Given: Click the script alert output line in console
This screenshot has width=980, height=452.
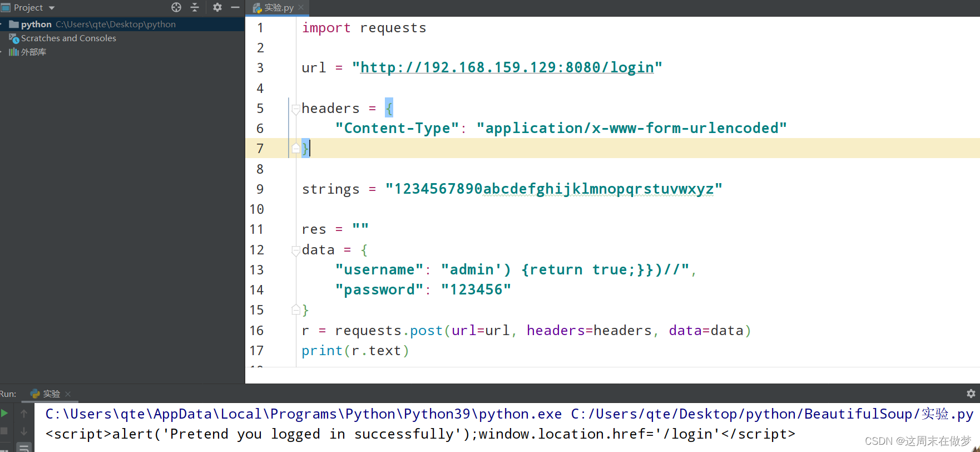Looking at the screenshot, I should (x=420, y=434).
